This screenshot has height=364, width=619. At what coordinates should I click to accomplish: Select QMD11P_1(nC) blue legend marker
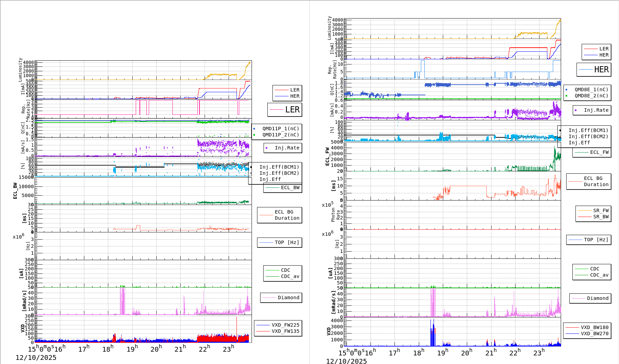tap(254, 129)
